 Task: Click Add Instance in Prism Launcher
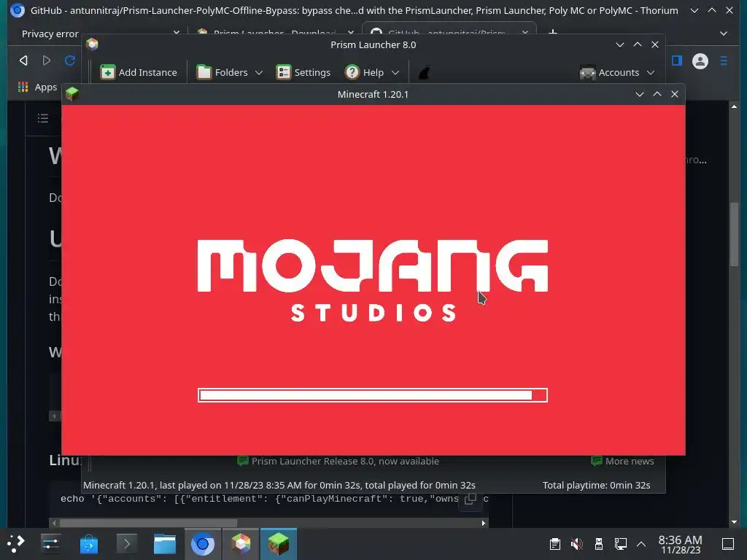tap(139, 72)
